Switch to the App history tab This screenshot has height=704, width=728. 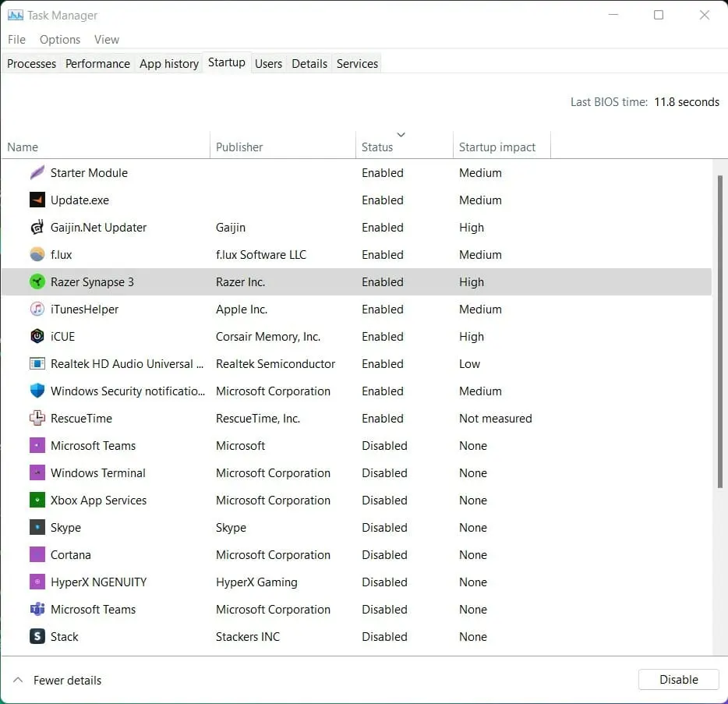(168, 63)
